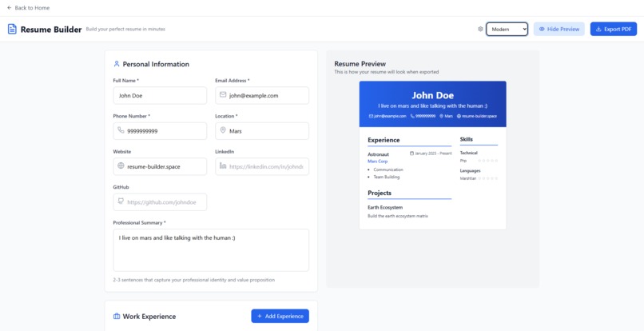Click the Phone Number input field

pos(160,131)
